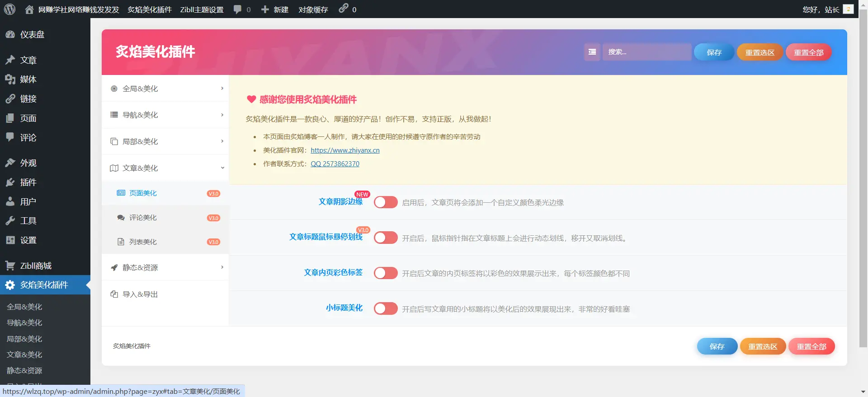The width and height of the screenshot is (868, 397).
Task: Click the 局部&美化 copy icon
Action: [114, 141]
